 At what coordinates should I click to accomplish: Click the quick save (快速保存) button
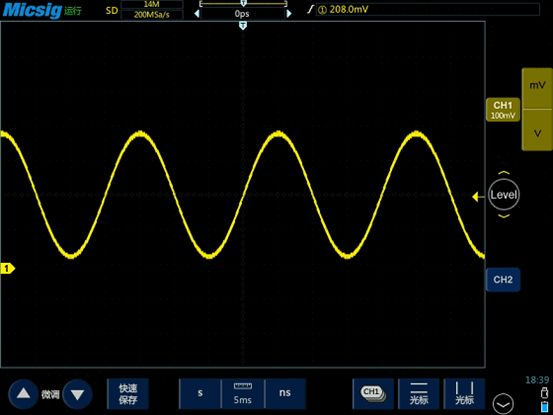(x=128, y=394)
